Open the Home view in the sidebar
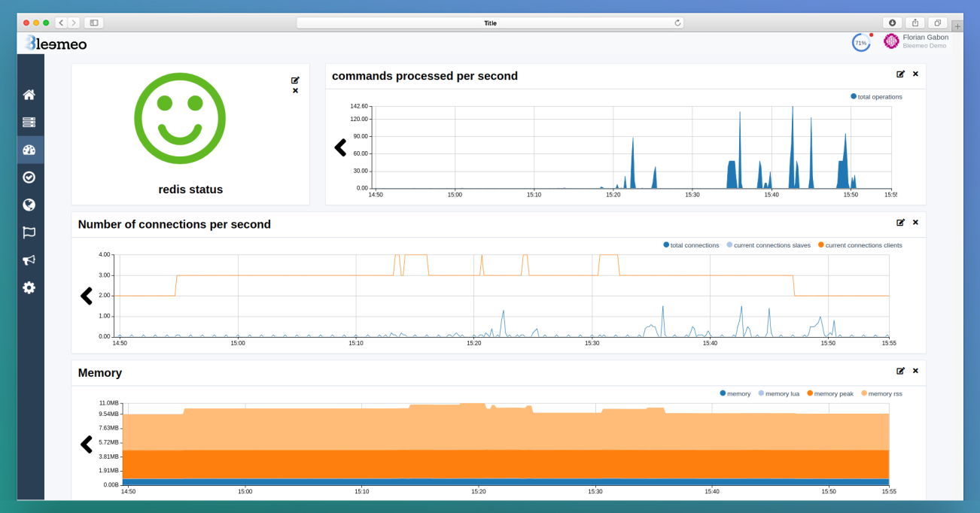This screenshot has height=513, width=980. 29,94
